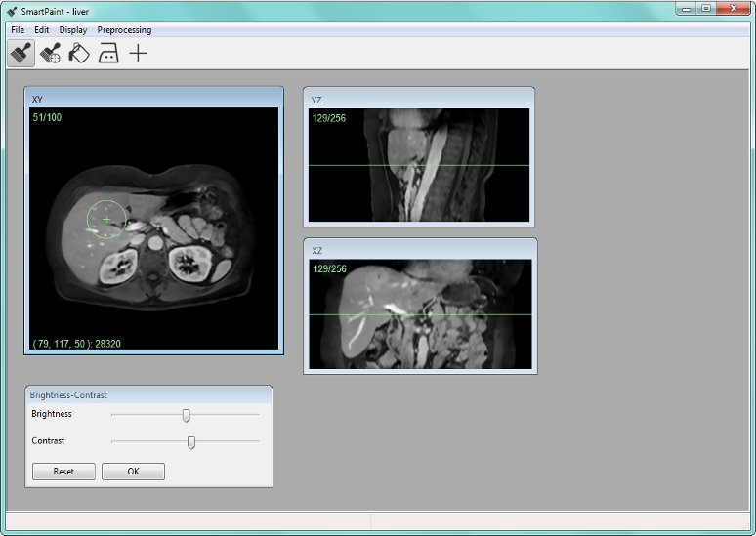Click the SmartPaint app icon in title bar

click(12, 11)
